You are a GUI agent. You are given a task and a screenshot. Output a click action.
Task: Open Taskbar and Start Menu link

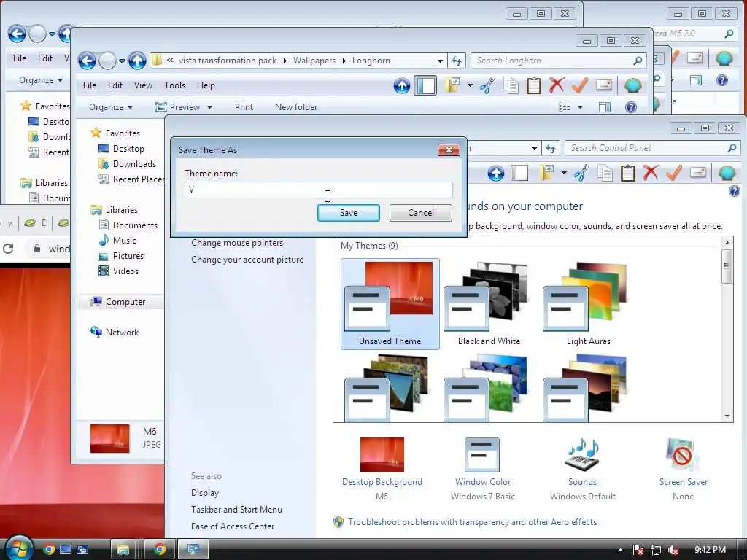[x=236, y=510]
